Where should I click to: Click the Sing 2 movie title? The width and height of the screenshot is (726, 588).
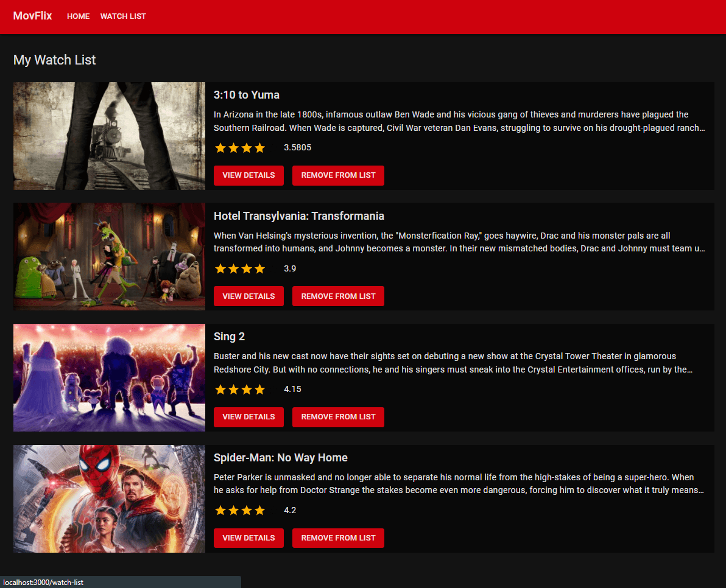[x=229, y=337]
